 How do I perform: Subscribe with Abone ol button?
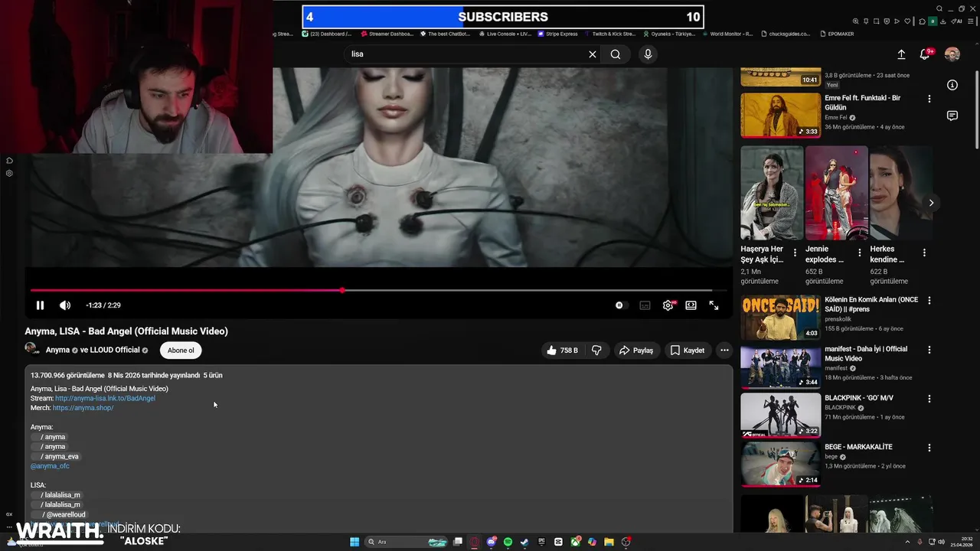pos(181,350)
